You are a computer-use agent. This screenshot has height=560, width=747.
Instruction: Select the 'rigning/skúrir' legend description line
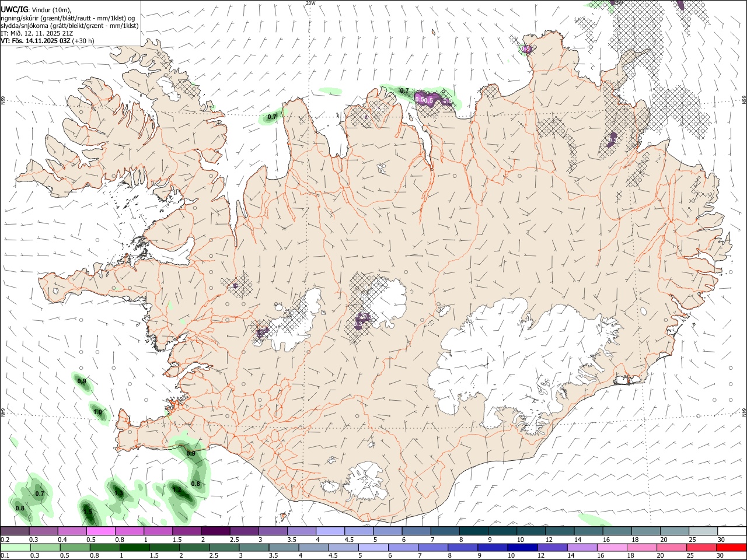68,17
